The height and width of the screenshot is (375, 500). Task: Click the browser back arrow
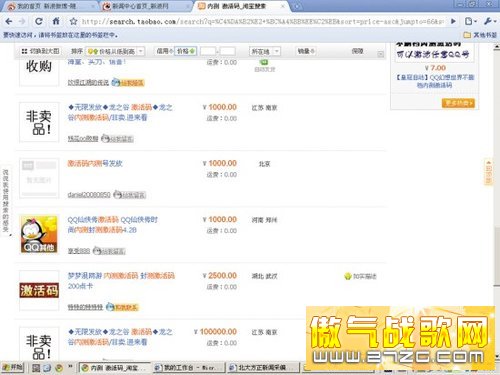(x=9, y=22)
